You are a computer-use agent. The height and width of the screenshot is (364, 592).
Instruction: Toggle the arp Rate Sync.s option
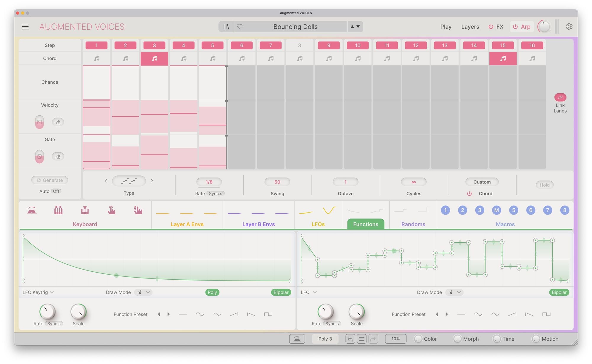(x=215, y=194)
